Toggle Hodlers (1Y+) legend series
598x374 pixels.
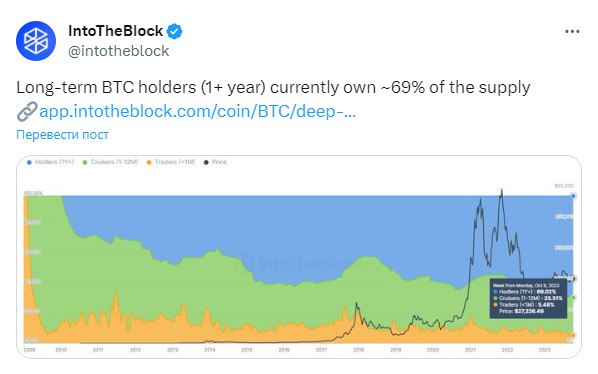point(50,162)
